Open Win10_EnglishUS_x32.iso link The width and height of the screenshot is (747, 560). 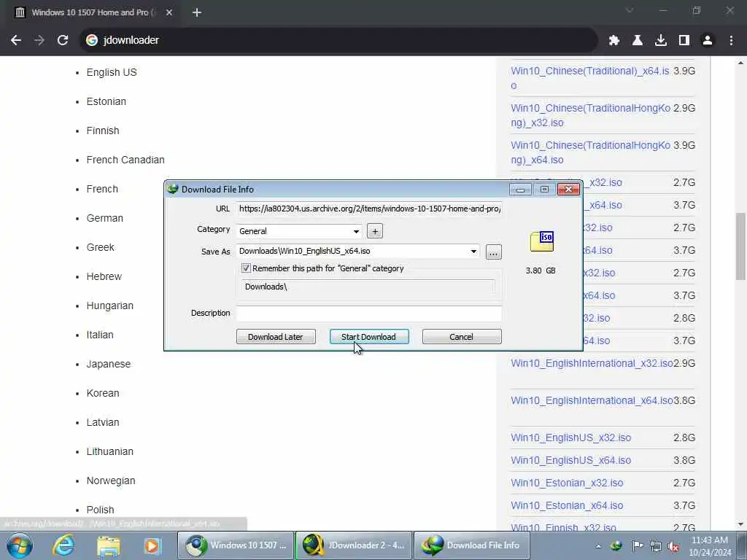570,437
